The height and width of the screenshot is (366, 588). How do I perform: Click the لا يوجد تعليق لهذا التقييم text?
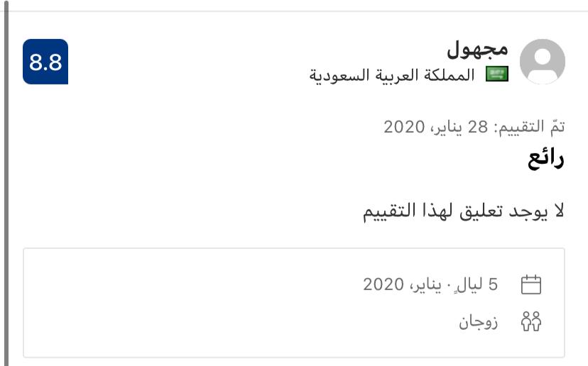[464, 211]
